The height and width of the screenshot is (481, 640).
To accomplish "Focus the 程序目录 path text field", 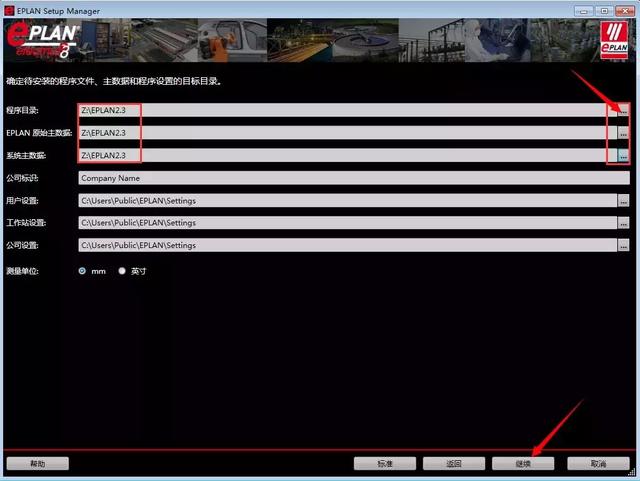I will 345,111.
